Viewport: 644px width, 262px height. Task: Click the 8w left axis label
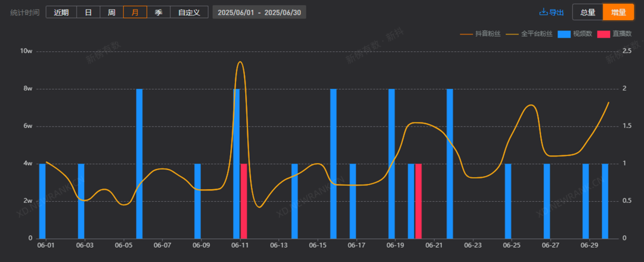(x=28, y=88)
